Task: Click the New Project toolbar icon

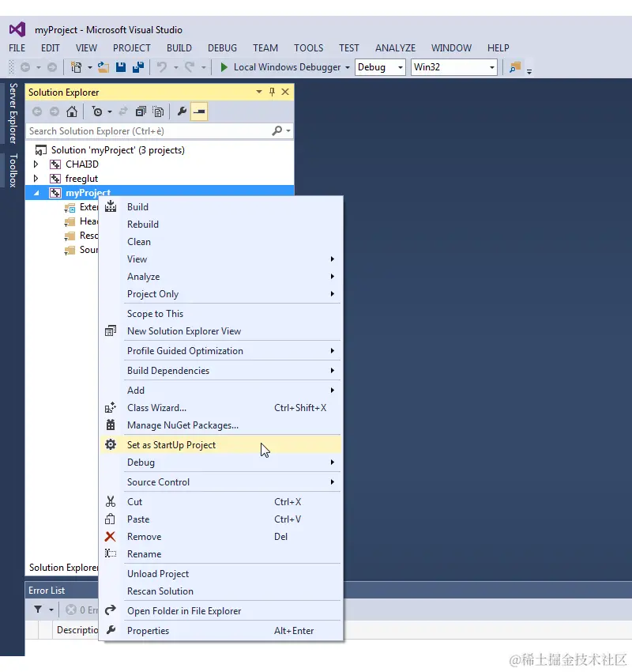Action: pos(76,67)
